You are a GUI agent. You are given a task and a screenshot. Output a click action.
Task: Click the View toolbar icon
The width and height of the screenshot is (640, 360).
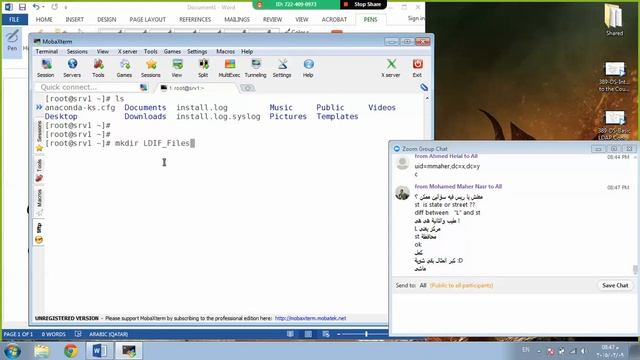[177, 68]
